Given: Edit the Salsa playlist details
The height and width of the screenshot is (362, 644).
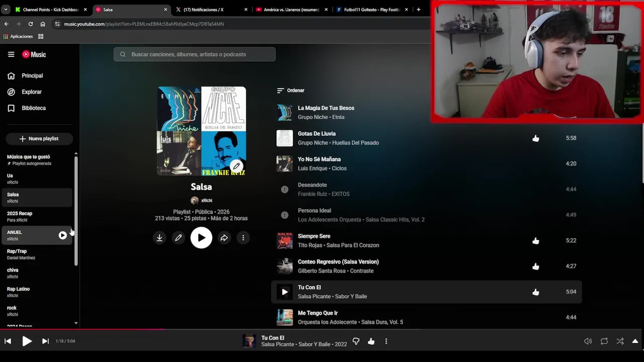Looking at the screenshot, I should (179, 238).
